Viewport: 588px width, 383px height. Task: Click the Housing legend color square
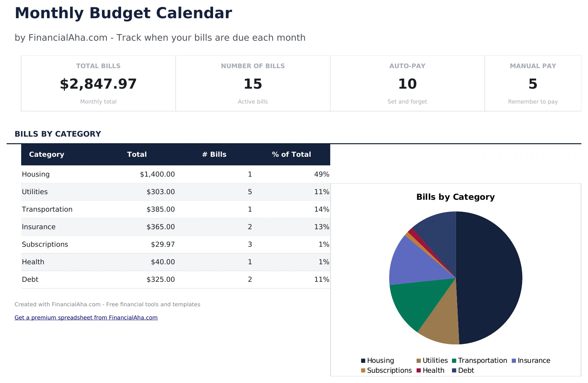363,360
